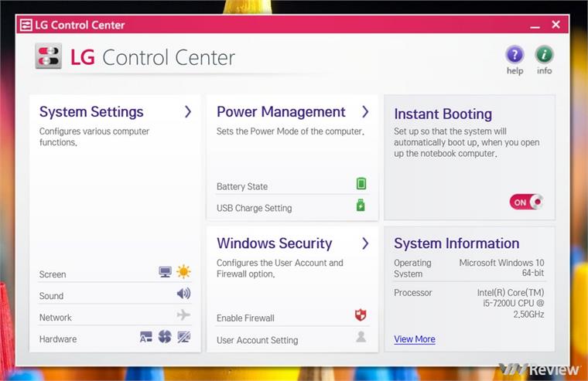Click the sun brightness icon in Screen row
Image resolution: width=588 pixels, height=381 pixels.
tap(183, 272)
